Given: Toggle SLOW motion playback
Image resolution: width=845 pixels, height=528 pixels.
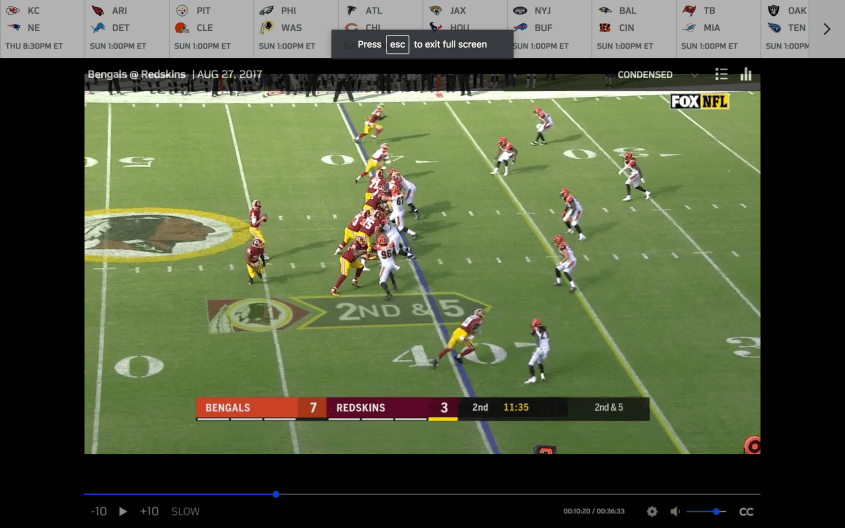Looking at the screenshot, I should coord(185,511).
